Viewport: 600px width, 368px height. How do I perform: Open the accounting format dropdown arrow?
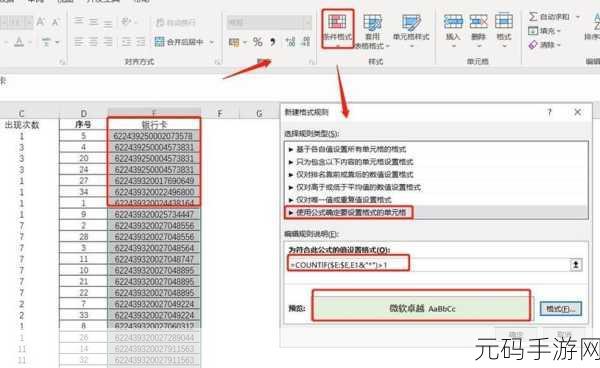[245, 42]
